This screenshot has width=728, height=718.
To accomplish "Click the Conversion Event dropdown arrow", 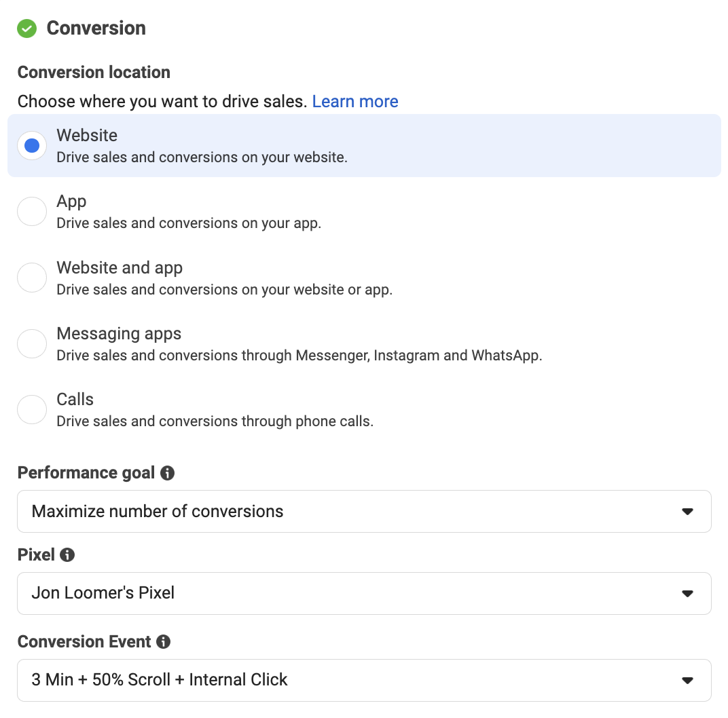I will [688, 681].
